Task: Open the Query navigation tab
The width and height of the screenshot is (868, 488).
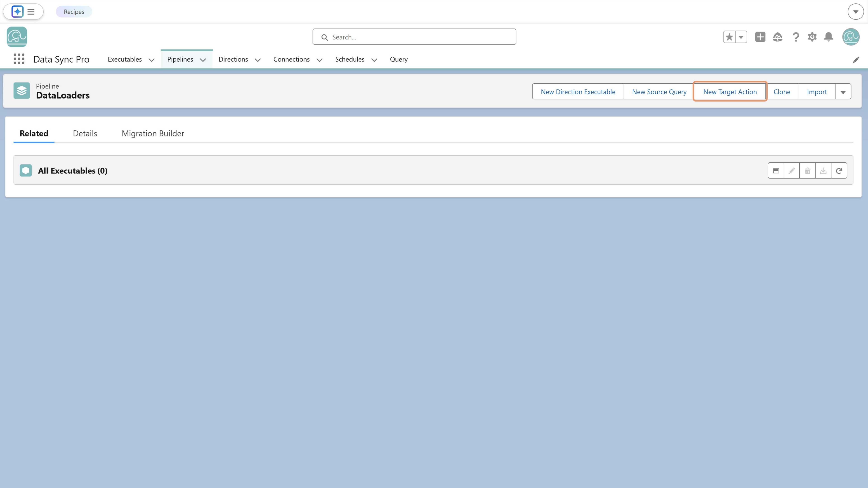Action: 399,59
